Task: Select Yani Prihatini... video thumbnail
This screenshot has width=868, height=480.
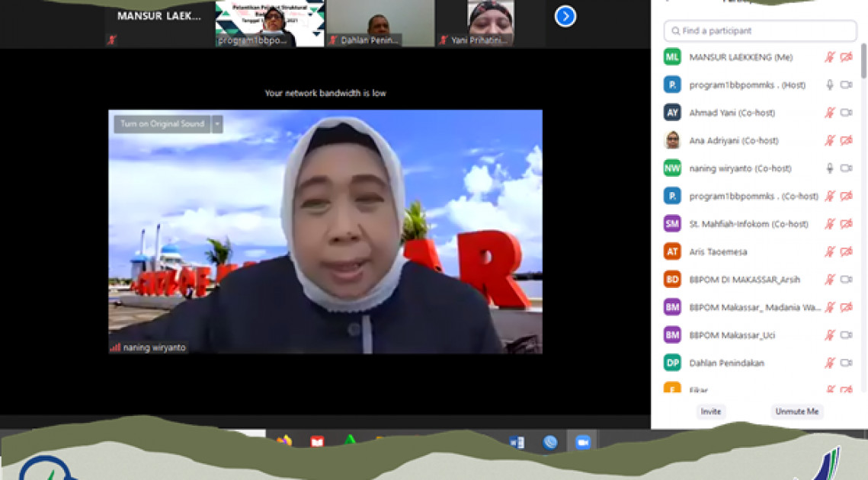Action: click(491, 24)
